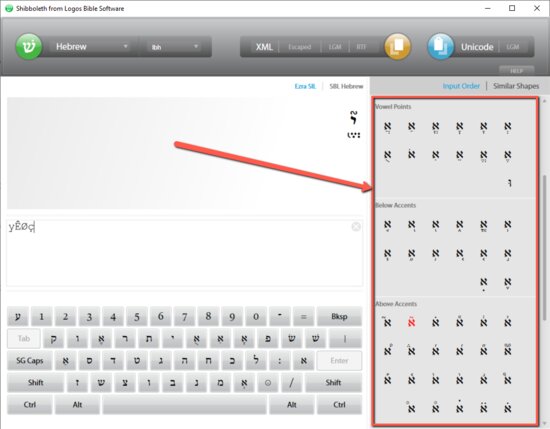Viewport: 550px width, 429px height.
Task: Click the ayin key on the keyboard
Action: (x=18, y=317)
